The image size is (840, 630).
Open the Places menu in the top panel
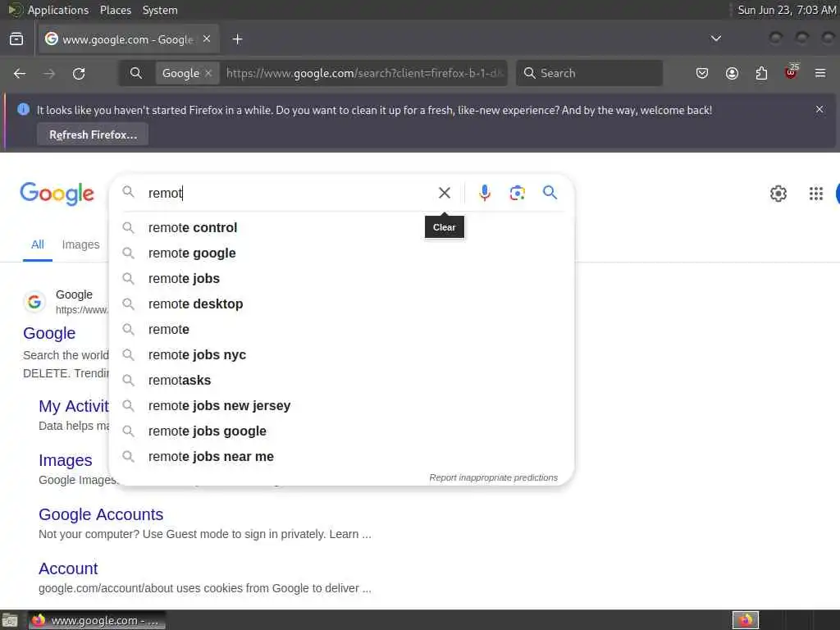[x=115, y=10]
